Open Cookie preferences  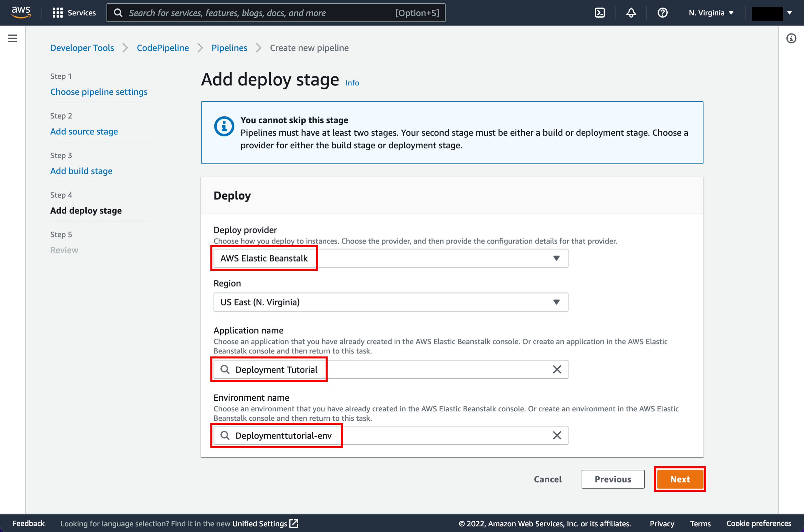758,524
